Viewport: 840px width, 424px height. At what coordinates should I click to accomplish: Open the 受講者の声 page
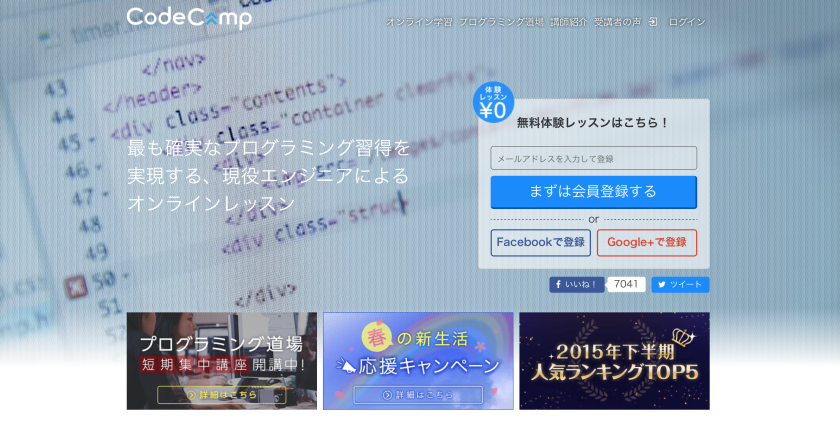(617, 22)
